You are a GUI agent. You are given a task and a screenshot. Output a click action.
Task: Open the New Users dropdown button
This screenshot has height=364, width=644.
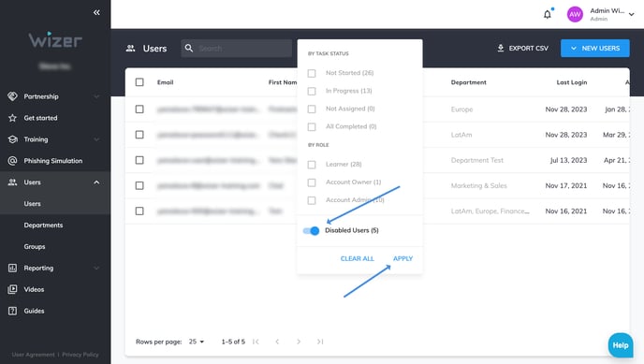(x=595, y=48)
